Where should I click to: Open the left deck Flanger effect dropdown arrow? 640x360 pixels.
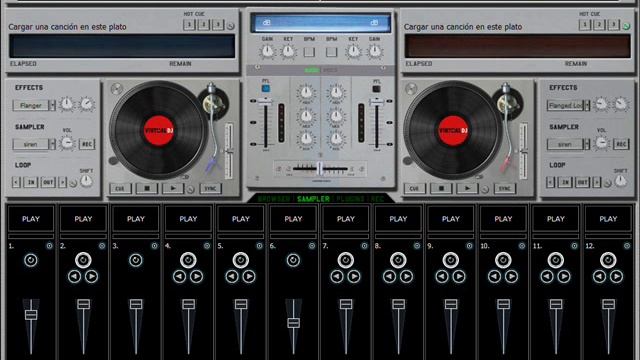[x=52, y=105]
